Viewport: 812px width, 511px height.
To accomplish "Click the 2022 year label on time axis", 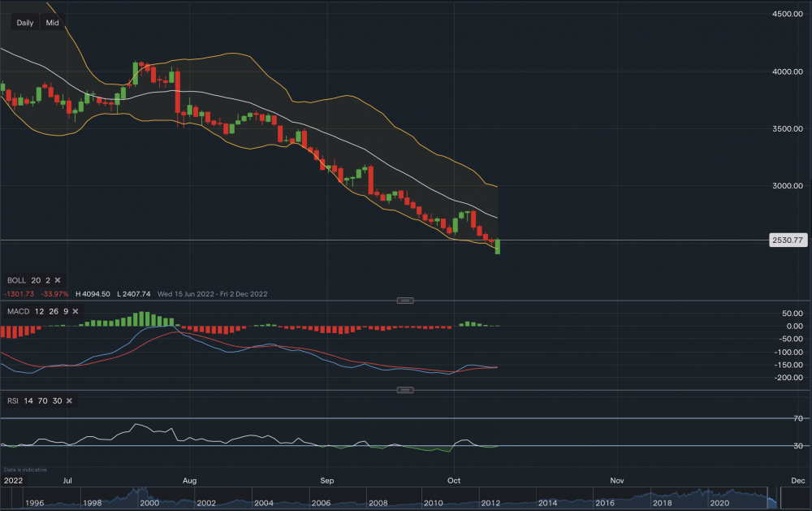I will tap(14, 481).
